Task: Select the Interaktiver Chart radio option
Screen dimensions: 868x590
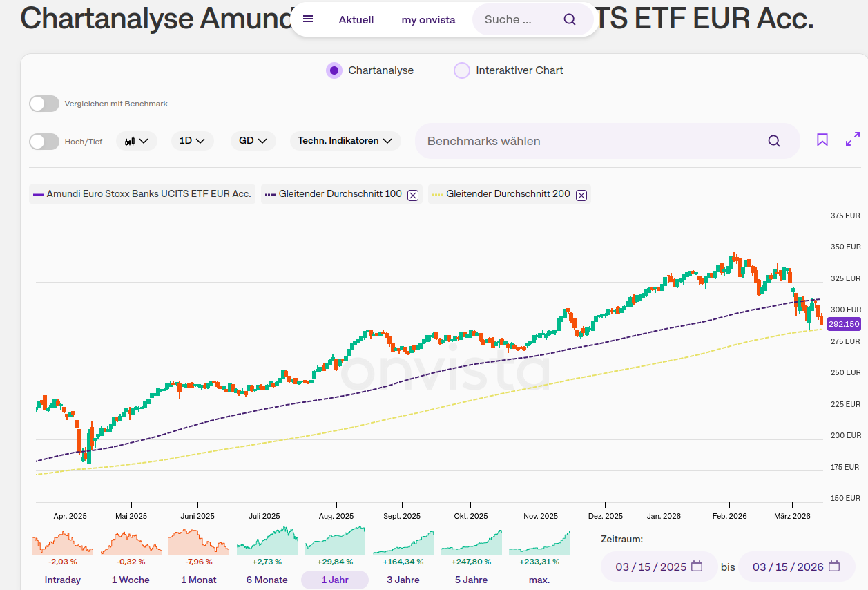Action: tap(461, 70)
